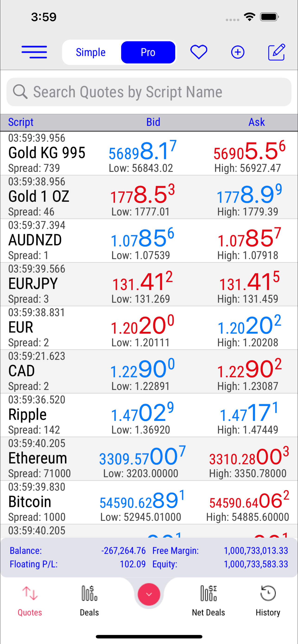Switch to Pro view mode
This screenshot has width=298, height=644.
pyautogui.click(x=148, y=52)
